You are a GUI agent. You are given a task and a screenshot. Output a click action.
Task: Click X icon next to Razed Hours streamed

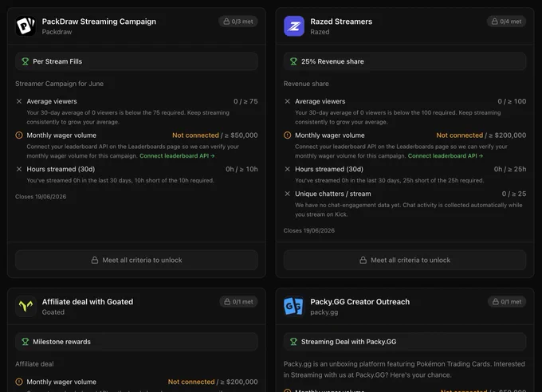click(287, 169)
